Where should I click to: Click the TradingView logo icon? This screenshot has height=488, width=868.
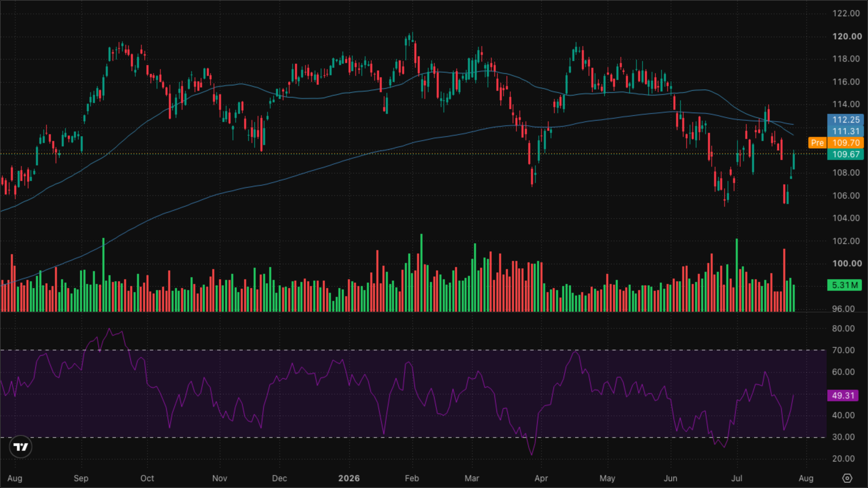21,447
